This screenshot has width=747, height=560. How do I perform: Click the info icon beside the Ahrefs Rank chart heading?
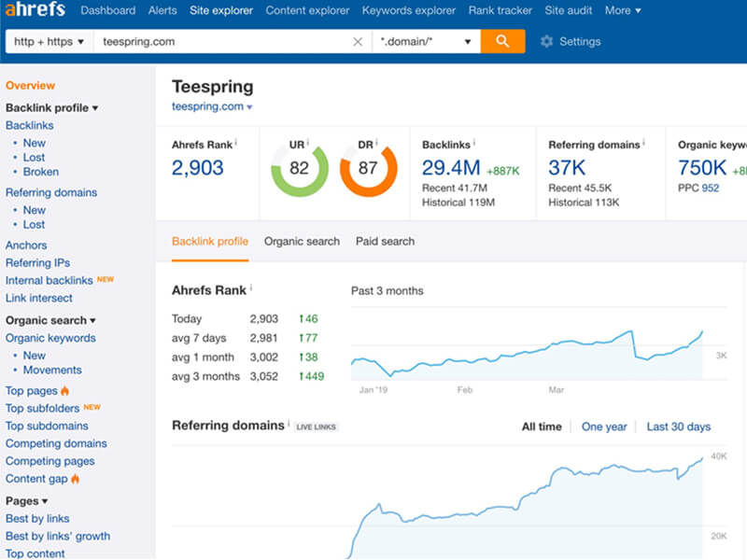[x=251, y=287]
